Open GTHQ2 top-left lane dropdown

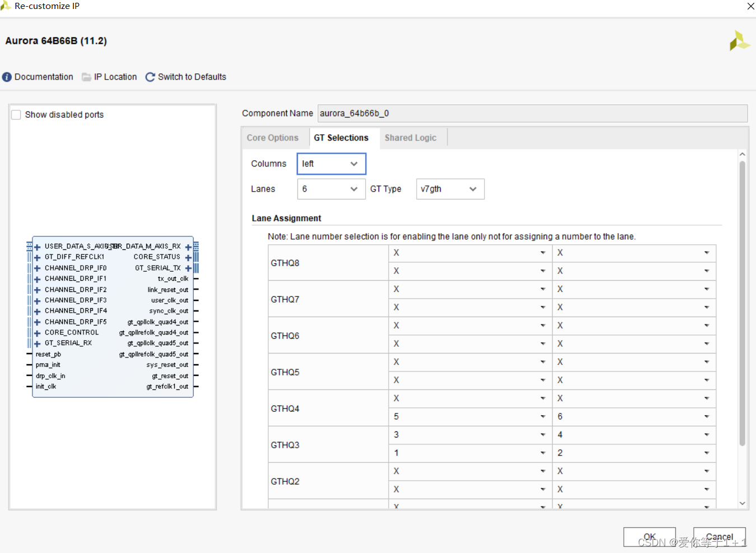tap(470, 472)
